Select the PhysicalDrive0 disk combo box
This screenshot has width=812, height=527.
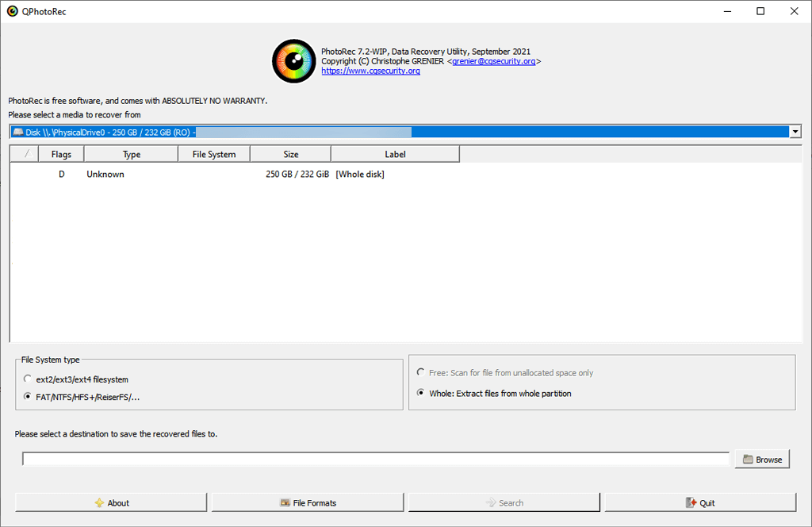[405, 132]
